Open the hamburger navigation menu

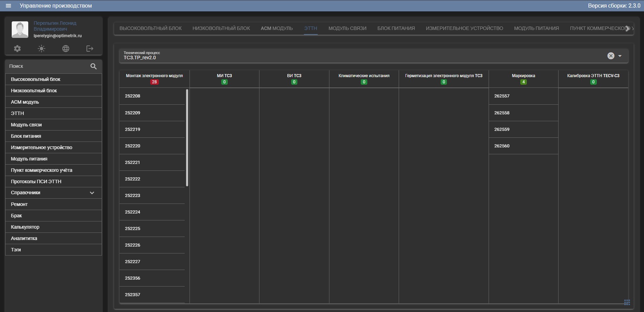[x=9, y=6]
